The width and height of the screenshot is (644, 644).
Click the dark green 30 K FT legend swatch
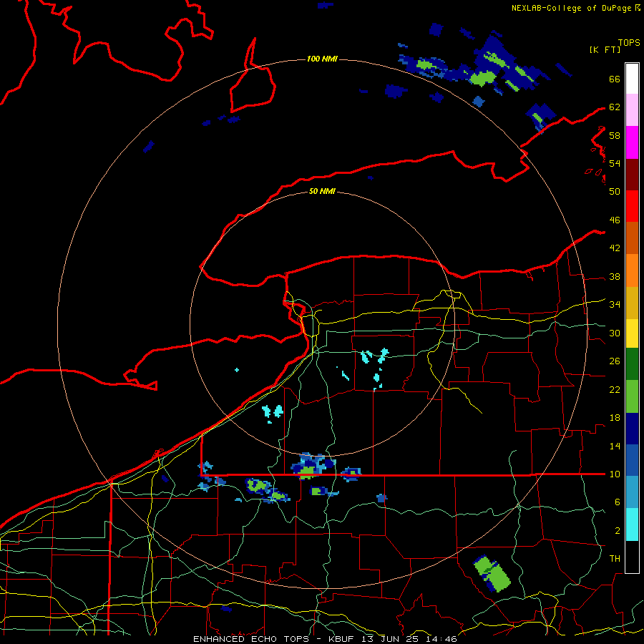pyautogui.click(x=632, y=364)
